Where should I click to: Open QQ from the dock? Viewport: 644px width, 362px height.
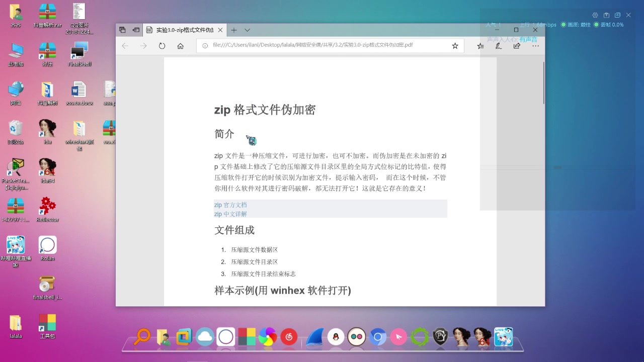[x=336, y=336]
